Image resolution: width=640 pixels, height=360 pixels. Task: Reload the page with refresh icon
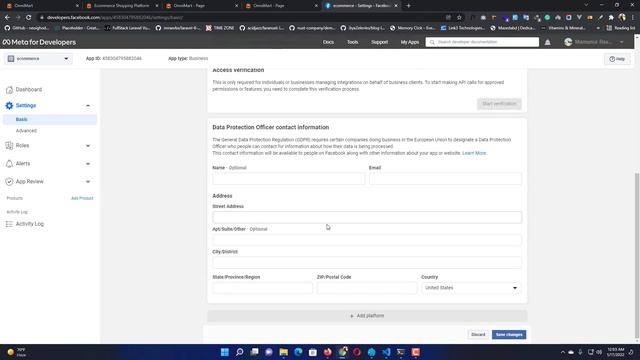[29, 18]
